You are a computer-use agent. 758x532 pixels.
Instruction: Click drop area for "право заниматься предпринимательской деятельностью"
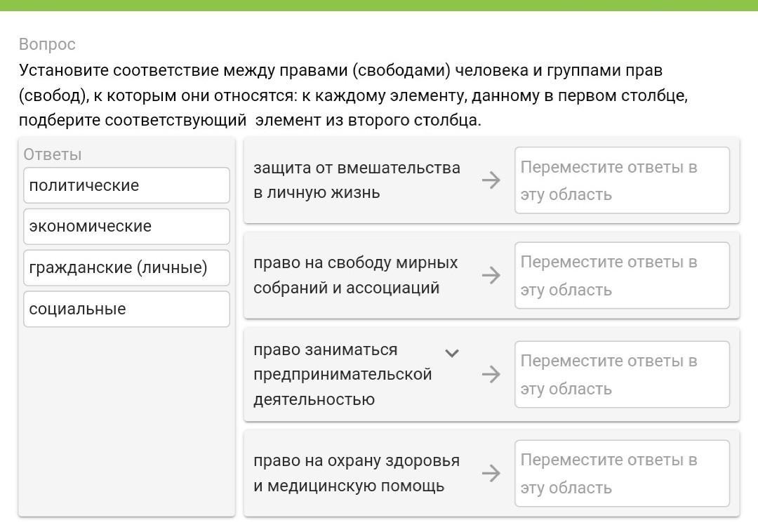[622, 374]
